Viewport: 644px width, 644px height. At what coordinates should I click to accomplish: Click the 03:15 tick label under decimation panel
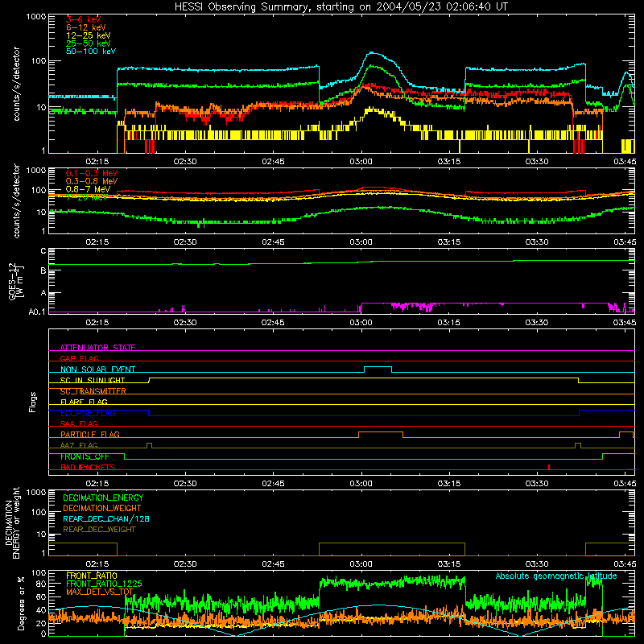point(449,564)
